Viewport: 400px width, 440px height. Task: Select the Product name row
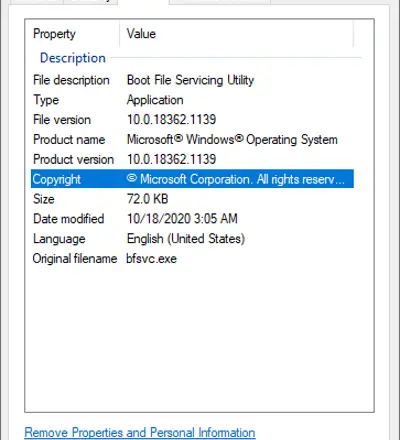tap(192, 139)
